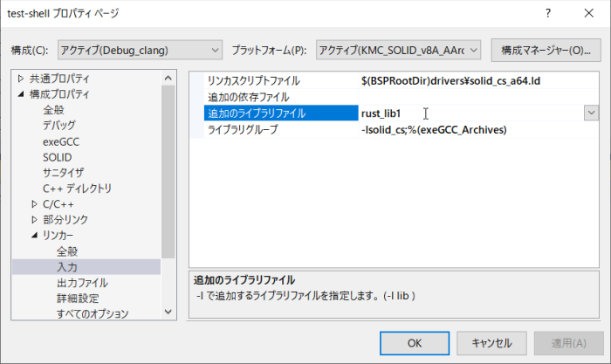Open the プラットフォーム platform dropdown
The height and width of the screenshot is (364, 611).
tap(399, 50)
